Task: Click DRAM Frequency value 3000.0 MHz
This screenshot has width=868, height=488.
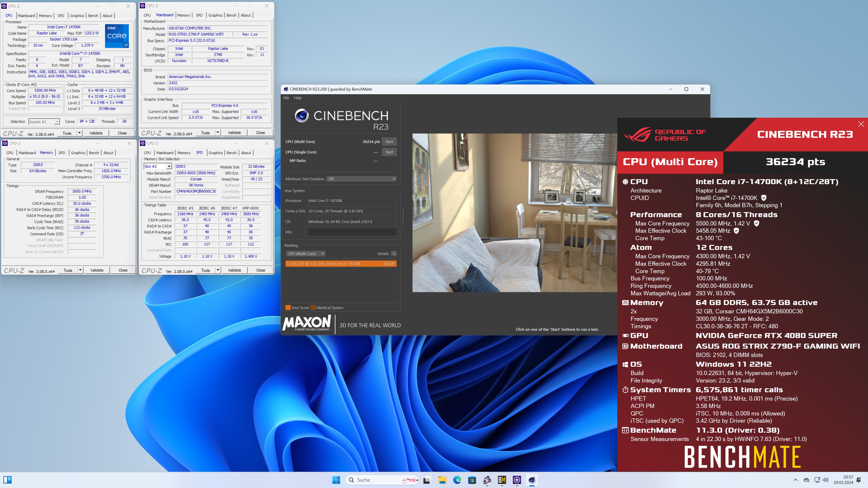Action: (82, 191)
